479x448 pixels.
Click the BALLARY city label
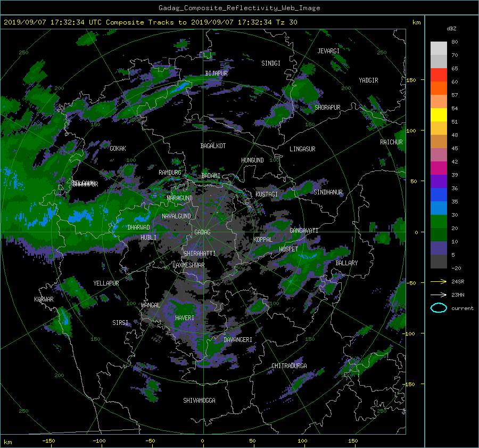click(x=346, y=263)
